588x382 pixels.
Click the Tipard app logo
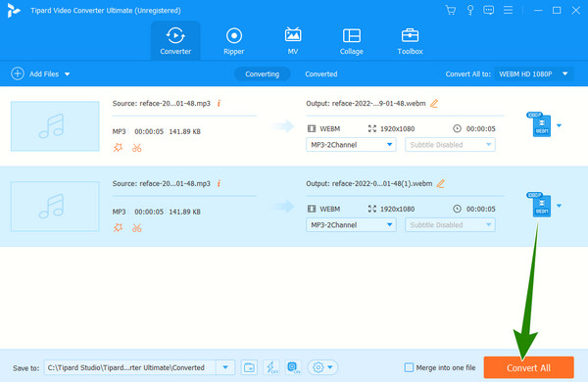coord(14,10)
